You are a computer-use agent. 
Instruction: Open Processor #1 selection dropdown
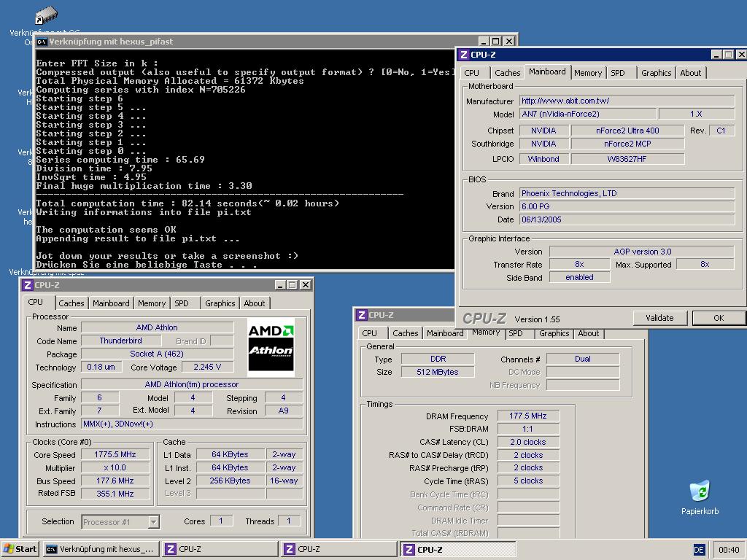tap(153, 522)
